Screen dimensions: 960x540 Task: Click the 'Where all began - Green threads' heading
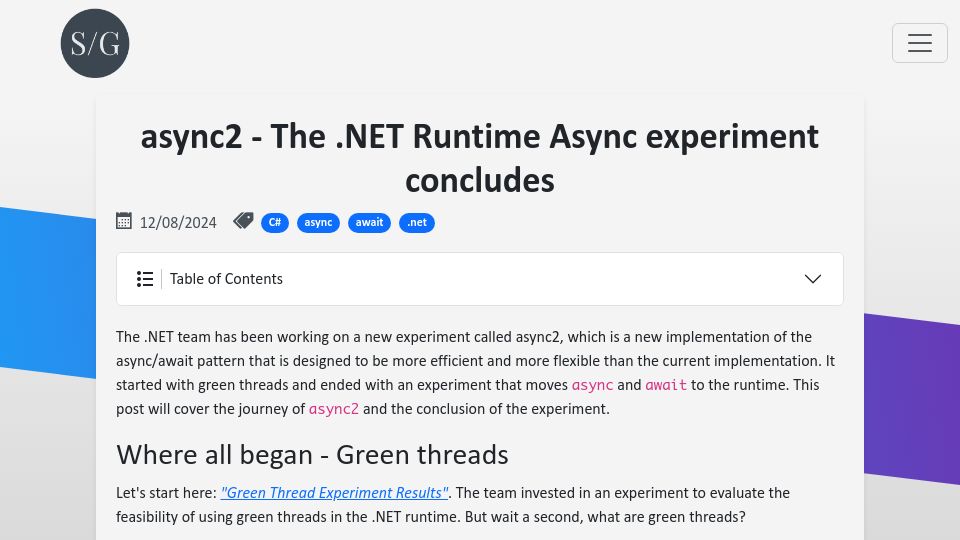pyautogui.click(x=312, y=455)
